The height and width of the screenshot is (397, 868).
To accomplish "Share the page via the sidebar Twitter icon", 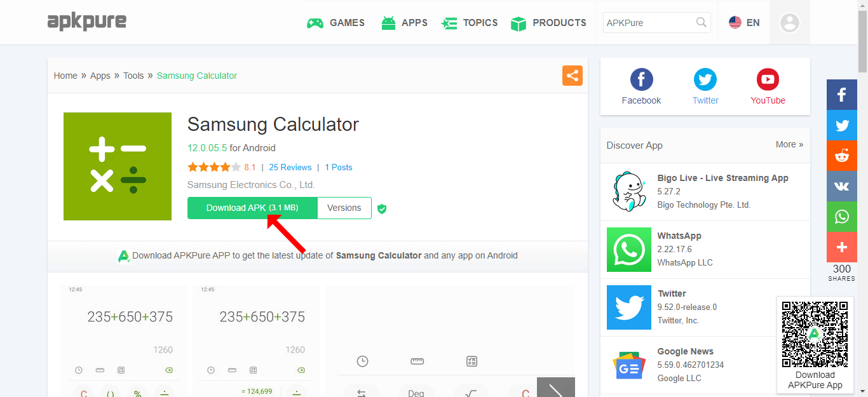I will (x=841, y=125).
